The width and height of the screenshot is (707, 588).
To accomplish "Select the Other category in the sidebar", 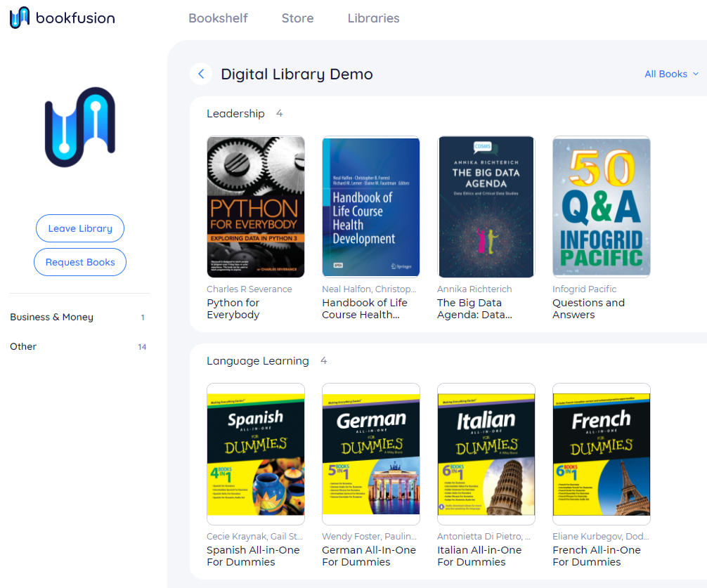I will 78,346.
